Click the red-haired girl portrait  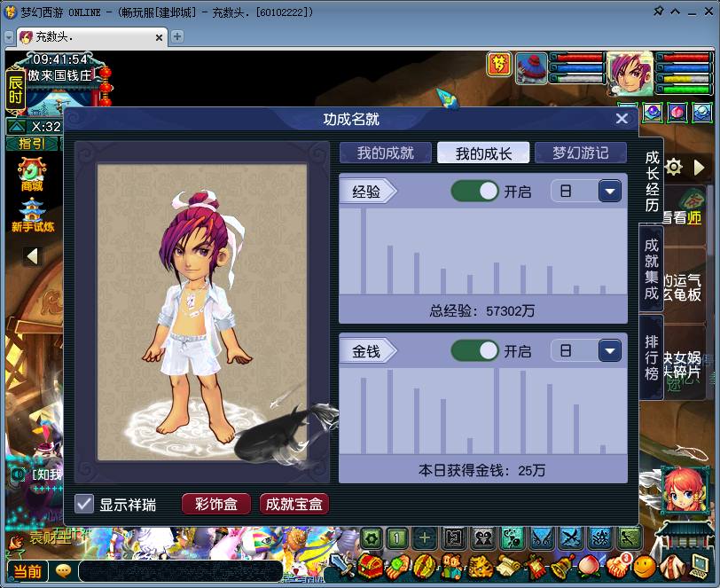[x=685, y=490]
